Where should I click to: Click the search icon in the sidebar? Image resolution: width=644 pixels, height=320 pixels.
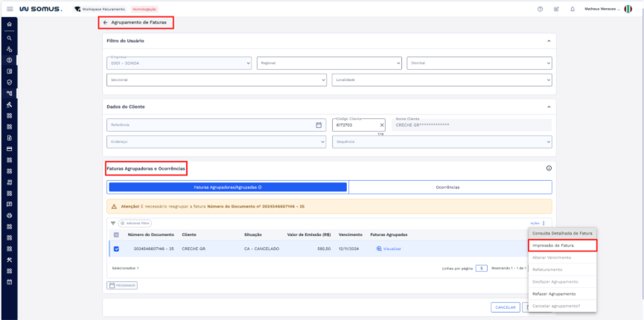click(9, 36)
